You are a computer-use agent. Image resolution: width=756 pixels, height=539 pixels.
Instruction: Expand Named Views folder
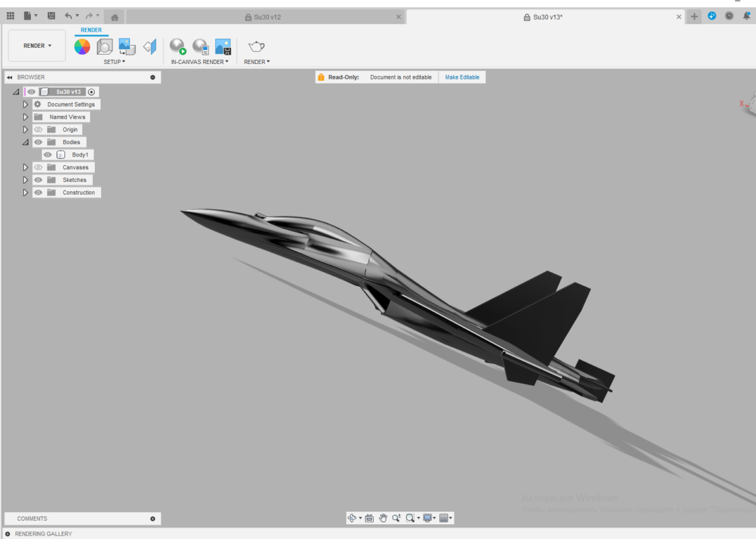(25, 117)
